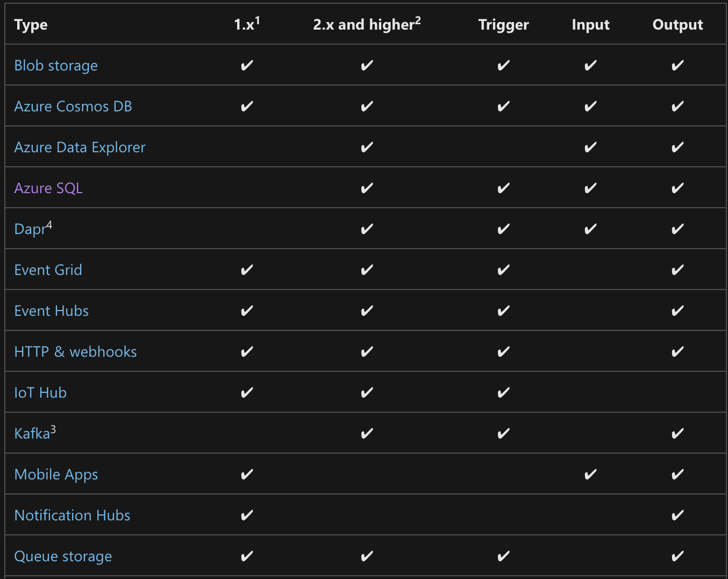Click the Azure SQL Input checkmark
728x579 pixels.
tap(591, 188)
